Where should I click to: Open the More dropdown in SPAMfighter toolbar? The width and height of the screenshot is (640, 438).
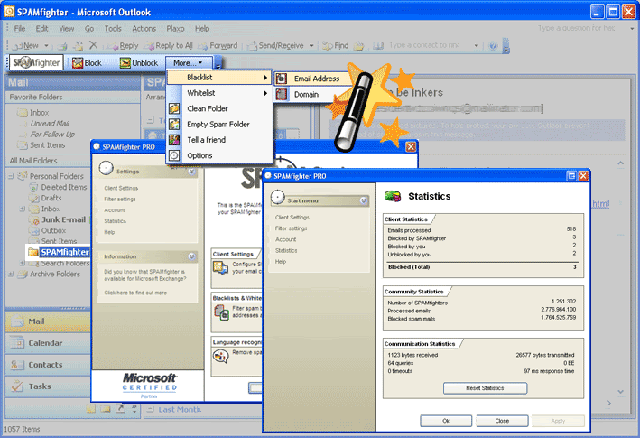188,62
